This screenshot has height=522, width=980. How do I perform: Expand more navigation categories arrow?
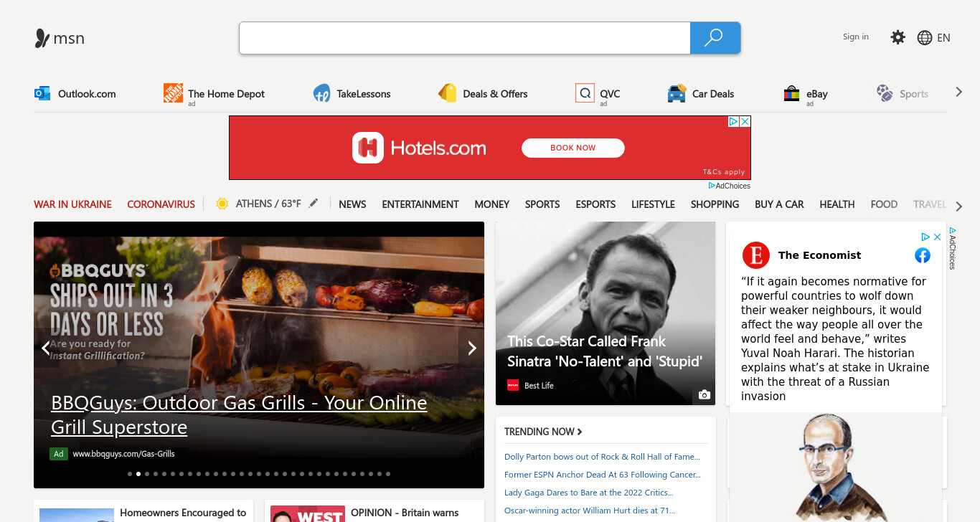coord(959,207)
